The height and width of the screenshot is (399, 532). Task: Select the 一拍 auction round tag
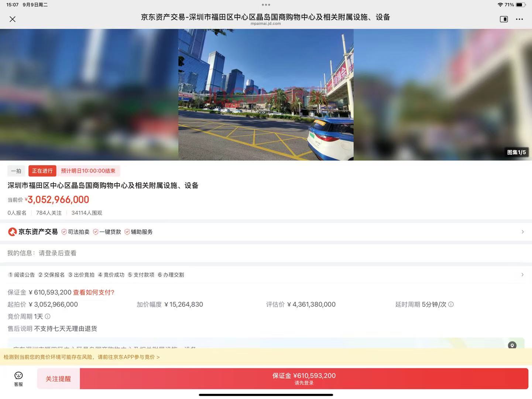(16, 171)
